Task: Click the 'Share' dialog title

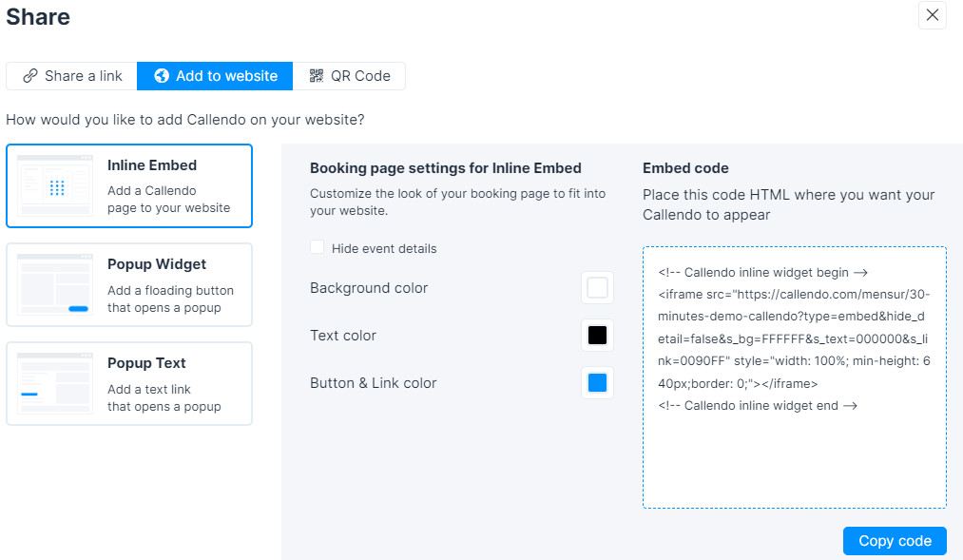Action: [x=38, y=16]
